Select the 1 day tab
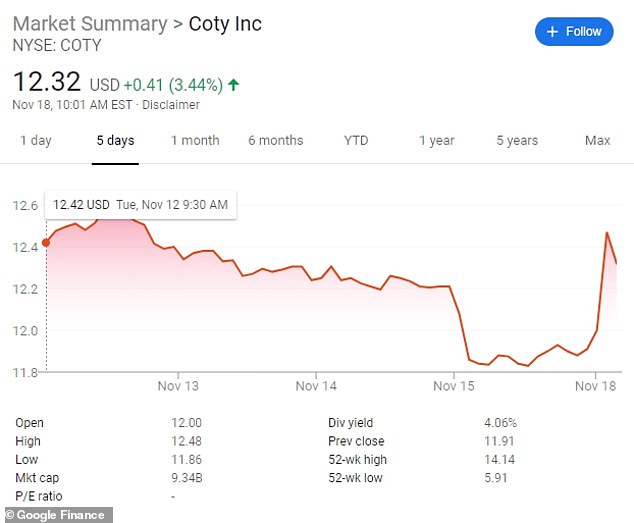Viewport: 634px width, 523px height. tap(35, 141)
